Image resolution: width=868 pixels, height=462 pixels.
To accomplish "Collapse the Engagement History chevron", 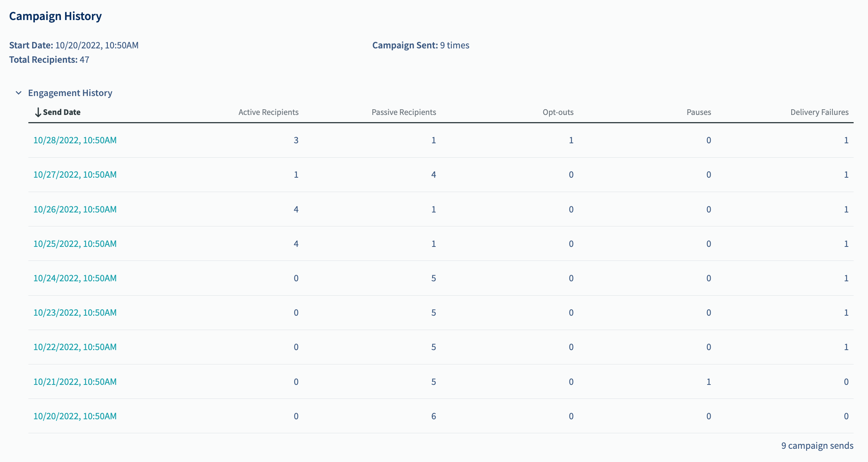I will (19, 93).
